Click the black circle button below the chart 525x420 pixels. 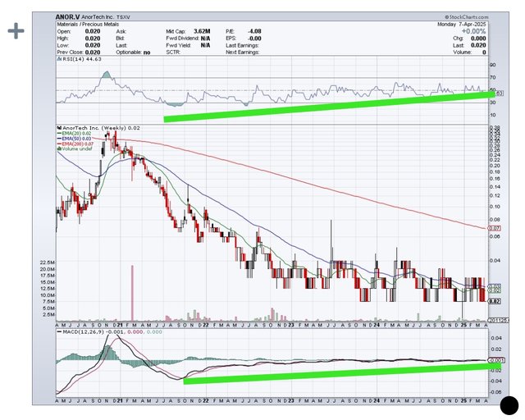click(x=509, y=405)
